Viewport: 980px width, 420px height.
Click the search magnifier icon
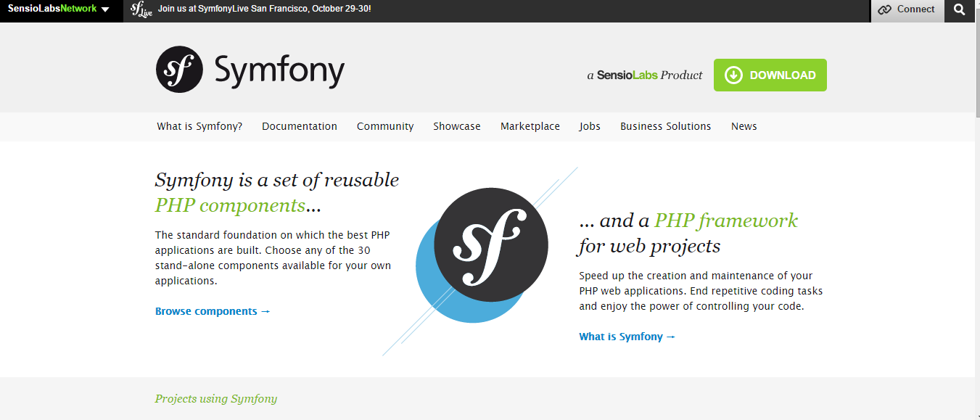click(x=959, y=10)
